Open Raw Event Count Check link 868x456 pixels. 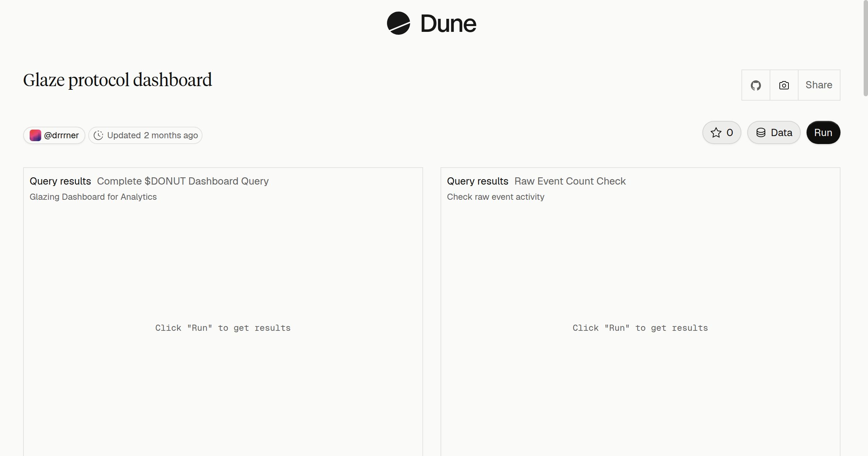[570, 181]
